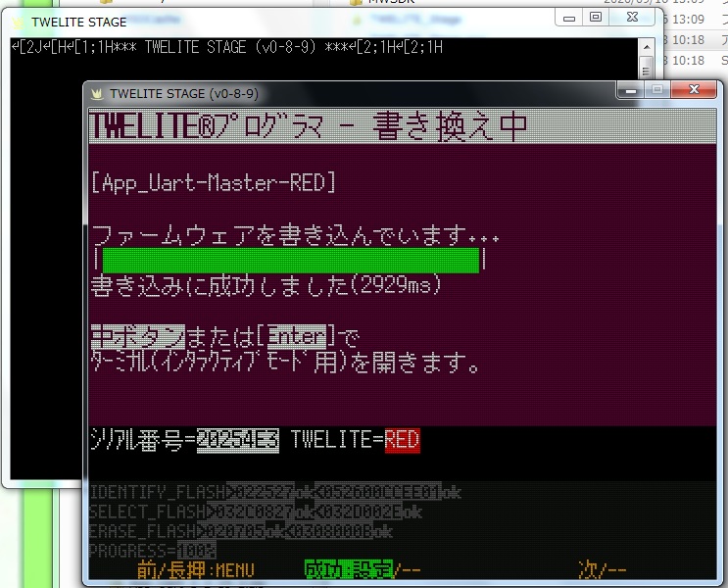Click the highlighted Enter key label

pyautogui.click(x=296, y=337)
